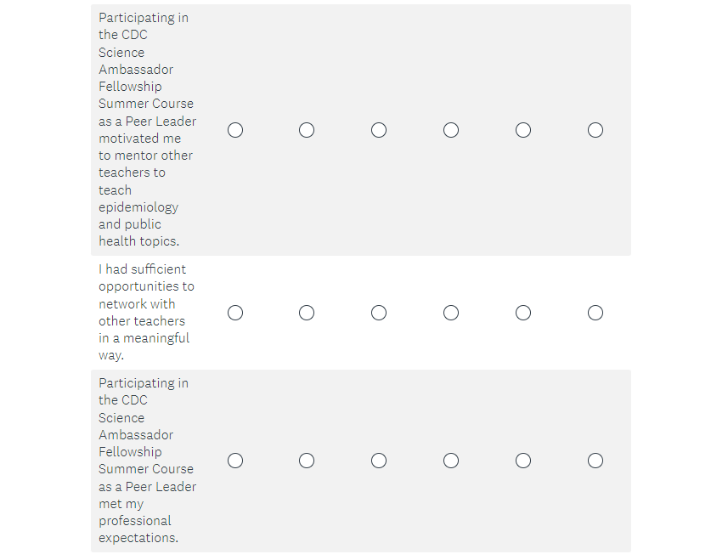Screen dimensions: 728x560
Task: Choose third radio for 'met my professional expectations' row
Action: pyautogui.click(x=379, y=461)
